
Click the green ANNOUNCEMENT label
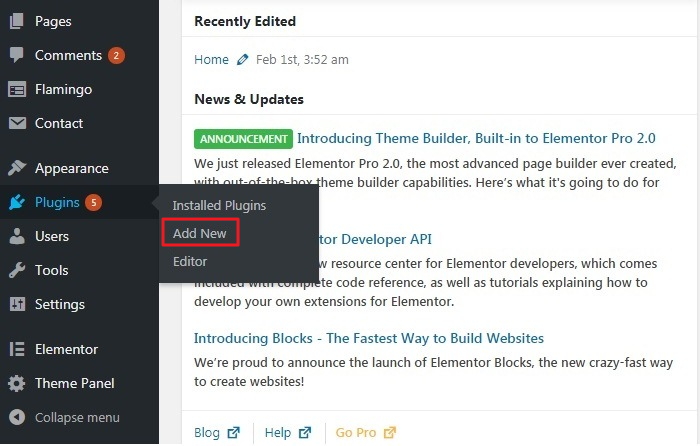[x=243, y=139]
